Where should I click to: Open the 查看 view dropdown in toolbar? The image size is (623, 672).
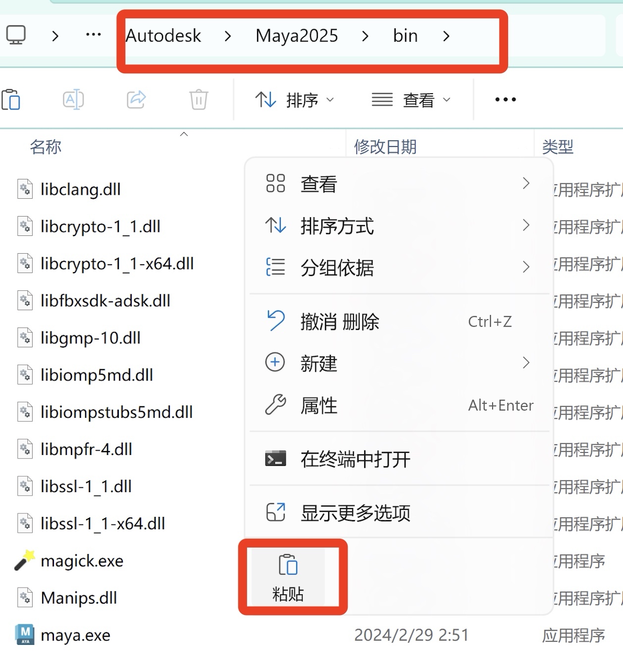click(411, 100)
